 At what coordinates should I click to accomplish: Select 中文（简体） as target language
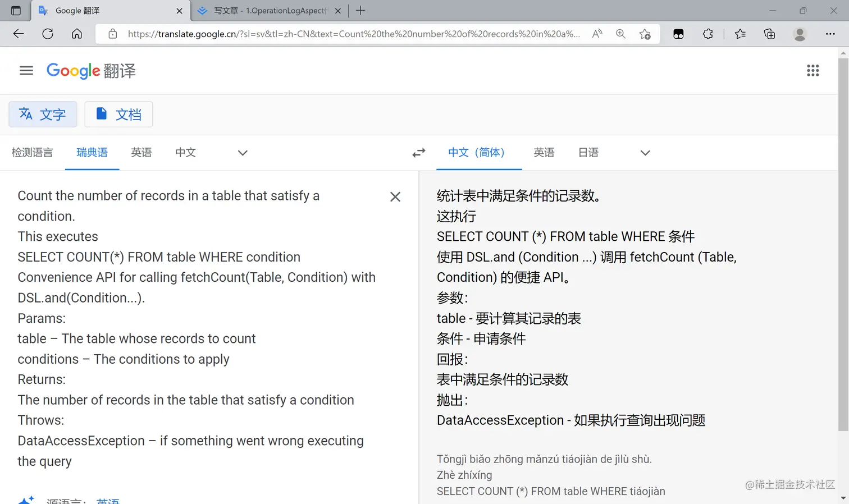[479, 153]
